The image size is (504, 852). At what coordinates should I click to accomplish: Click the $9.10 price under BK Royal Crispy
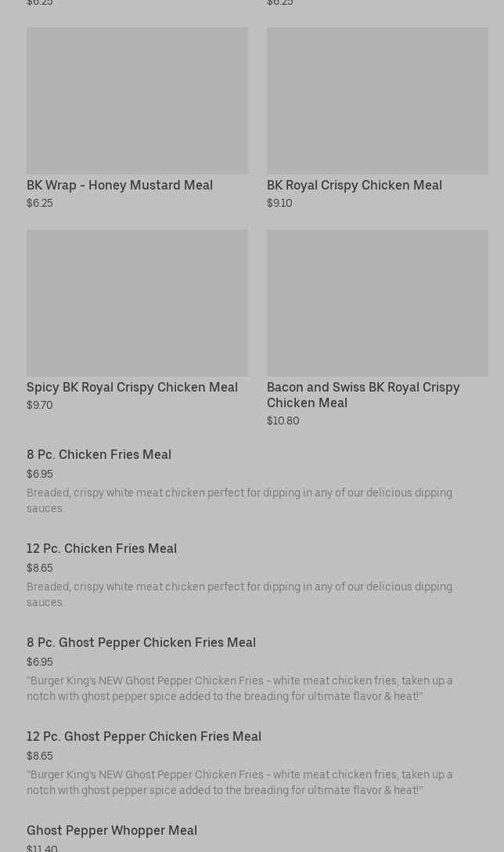(x=279, y=204)
